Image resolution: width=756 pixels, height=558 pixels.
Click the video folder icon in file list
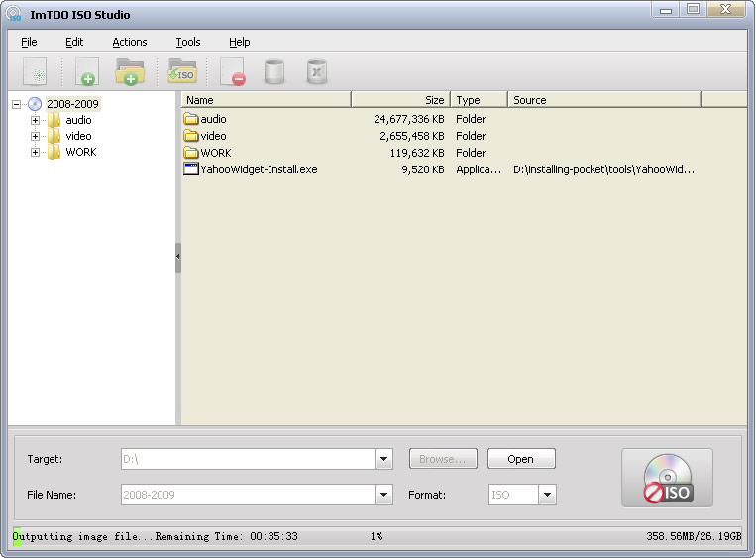(x=191, y=136)
